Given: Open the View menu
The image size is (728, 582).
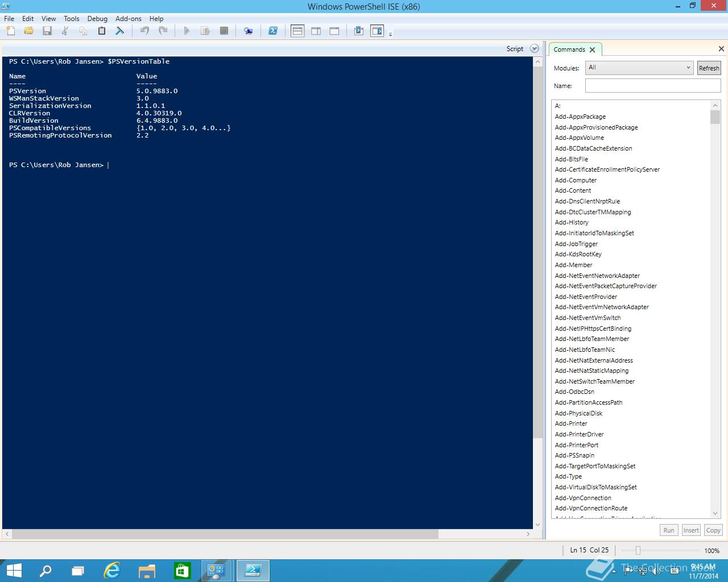Looking at the screenshot, I should pyautogui.click(x=48, y=19).
